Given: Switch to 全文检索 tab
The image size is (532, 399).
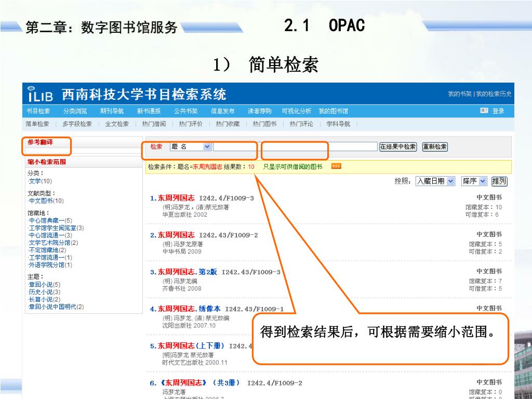Looking at the screenshot, I should pos(117,124).
